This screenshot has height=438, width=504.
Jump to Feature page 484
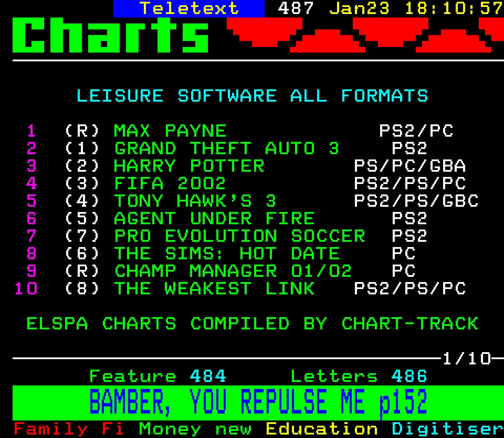[157, 376]
